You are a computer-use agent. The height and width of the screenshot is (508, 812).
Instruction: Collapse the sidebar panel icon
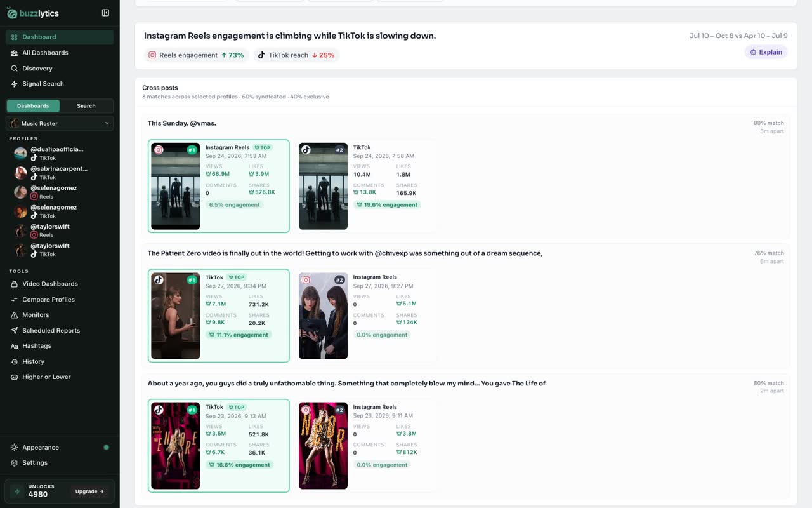tap(105, 13)
